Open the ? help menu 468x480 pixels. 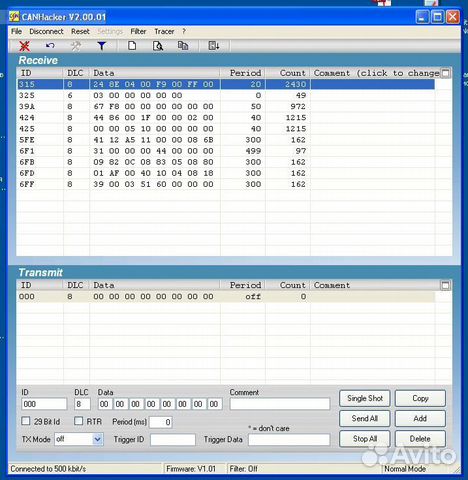click(x=184, y=31)
